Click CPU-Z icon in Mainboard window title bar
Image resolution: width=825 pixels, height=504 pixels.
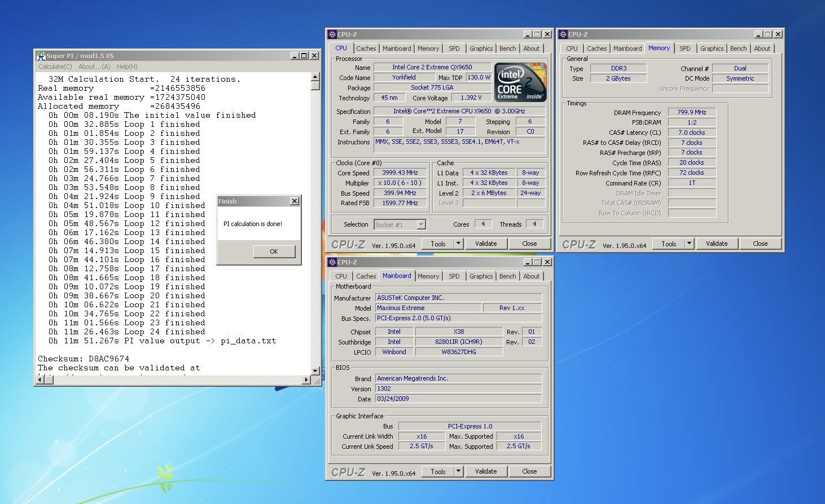pyautogui.click(x=332, y=262)
